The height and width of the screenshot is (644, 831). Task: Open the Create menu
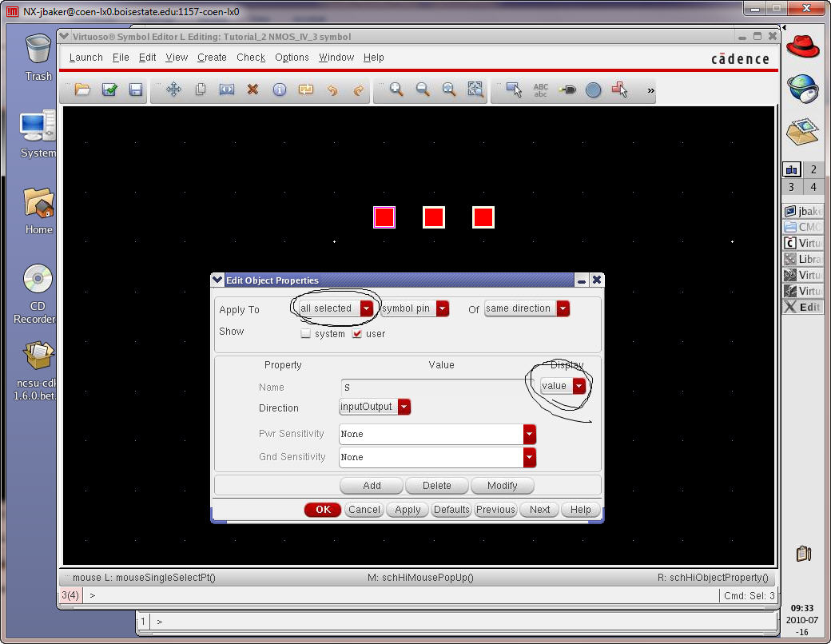tap(212, 58)
